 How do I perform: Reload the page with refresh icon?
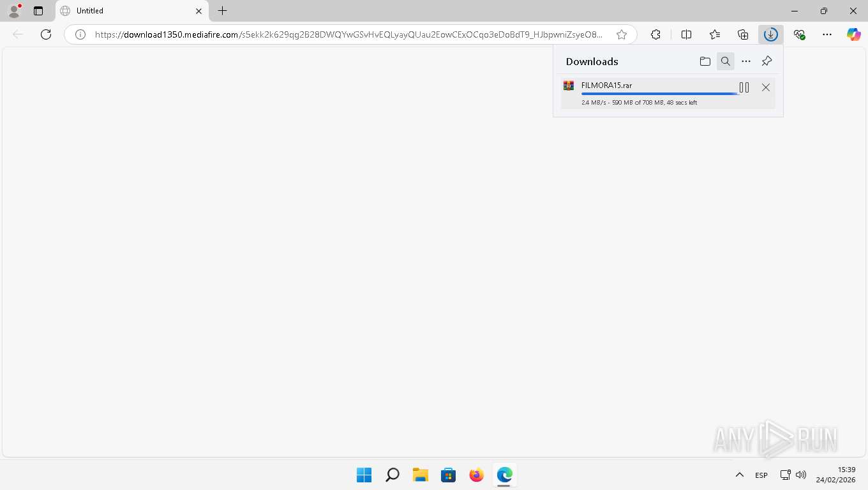tap(46, 34)
